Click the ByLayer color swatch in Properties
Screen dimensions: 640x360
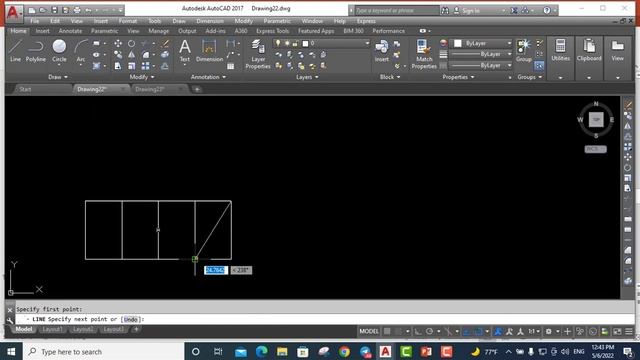[x=458, y=43]
